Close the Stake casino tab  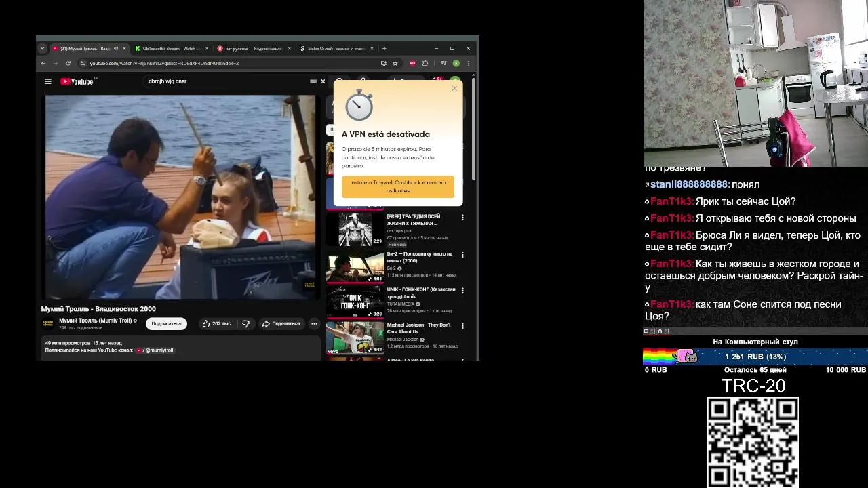[x=372, y=48]
